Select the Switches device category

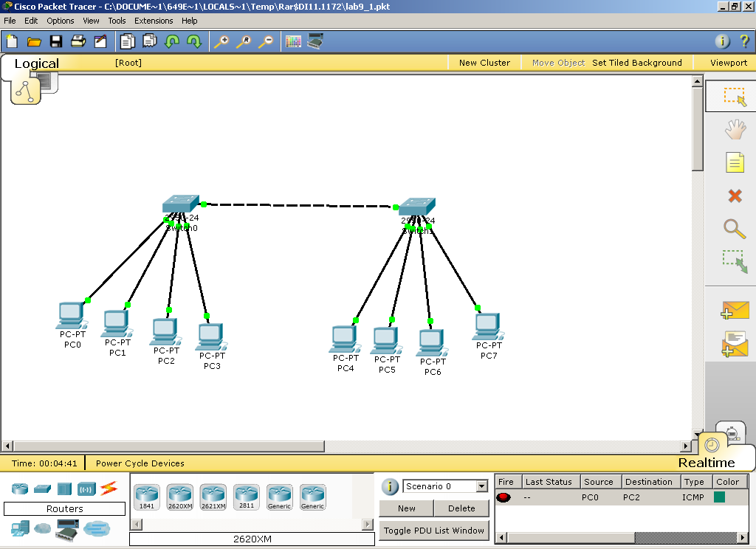pyautogui.click(x=42, y=488)
